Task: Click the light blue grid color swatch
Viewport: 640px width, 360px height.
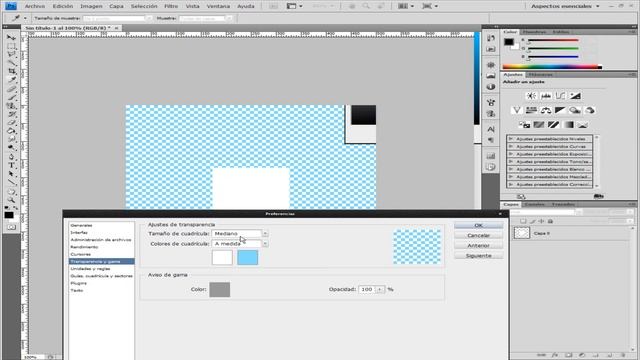Action: (247, 258)
